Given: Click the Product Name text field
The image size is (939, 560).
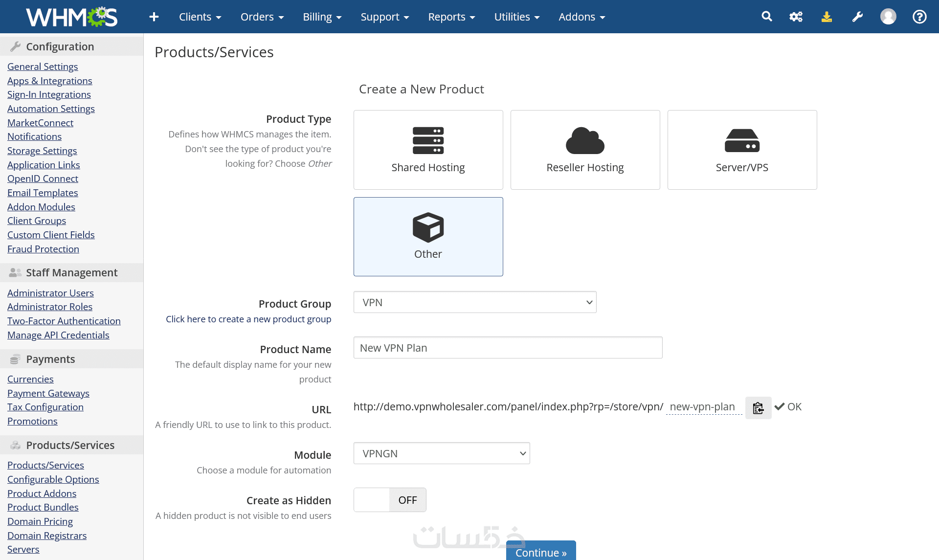Looking at the screenshot, I should [x=508, y=348].
